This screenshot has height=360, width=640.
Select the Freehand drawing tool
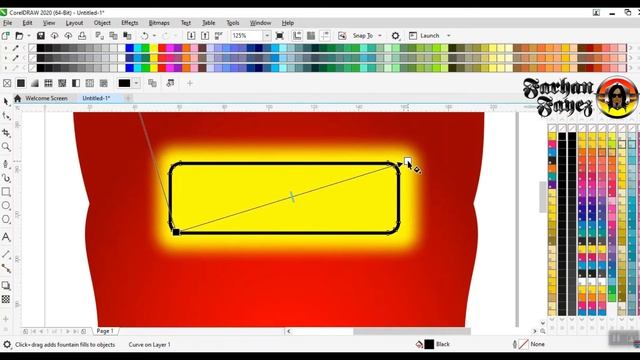(6, 164)
